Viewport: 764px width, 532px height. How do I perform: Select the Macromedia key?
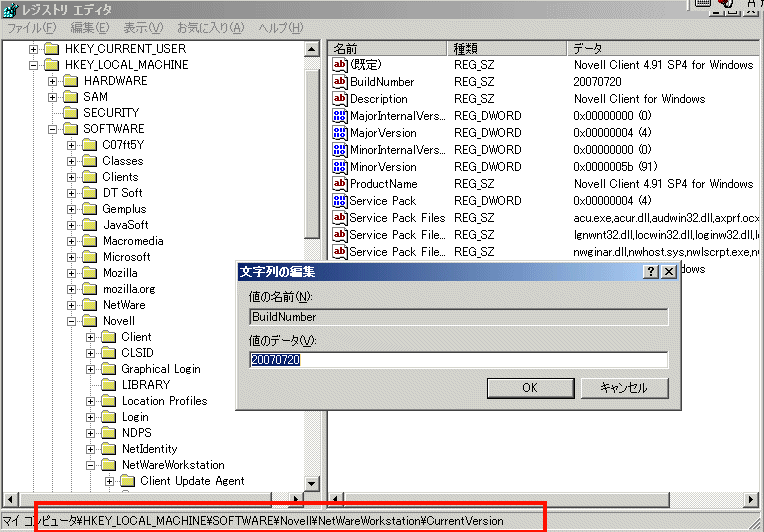tap(133, 241)
